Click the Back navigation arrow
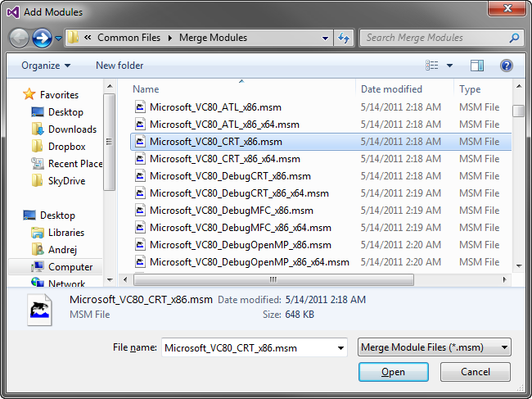 click(x=19, y=38)
